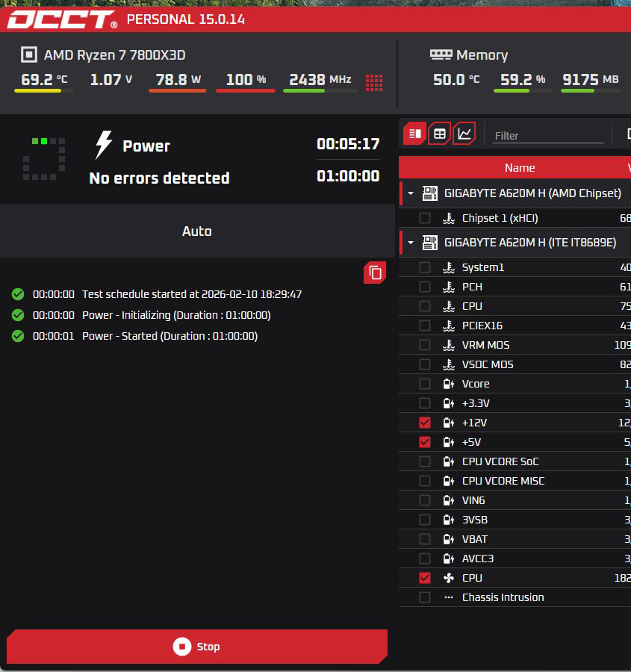Switch sensors to table view
This screenshot has height=672, width=631.
[440, 134]
